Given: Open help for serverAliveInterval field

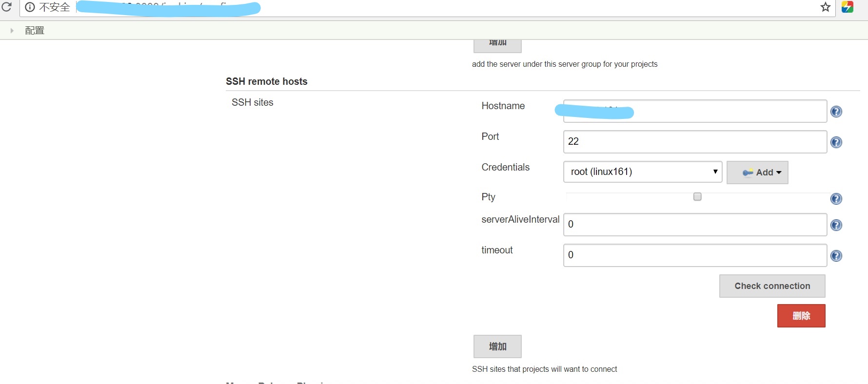Looking at the screenshot, I should click(x=836, y=225).
